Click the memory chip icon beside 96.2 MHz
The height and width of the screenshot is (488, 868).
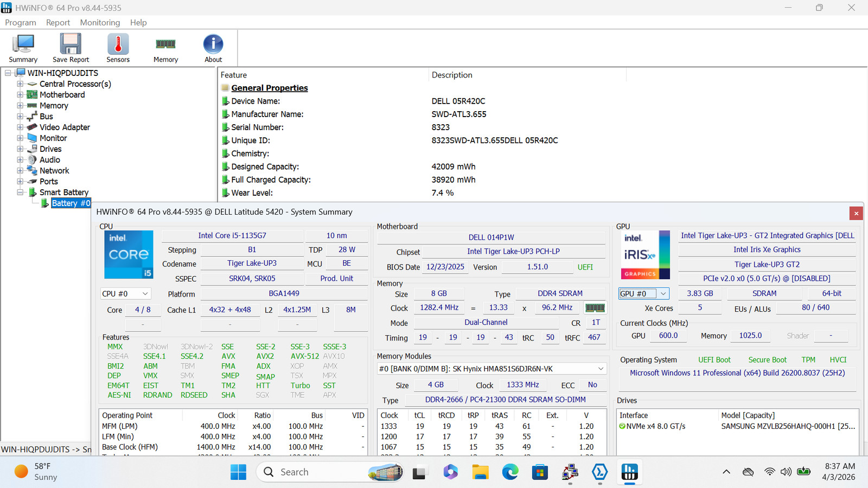coord(595,307)
